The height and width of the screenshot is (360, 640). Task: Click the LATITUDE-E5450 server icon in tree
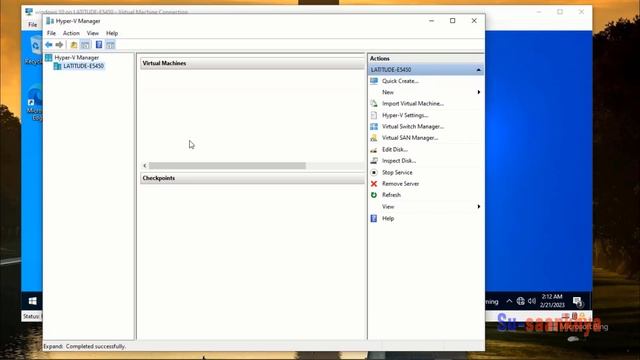pyautogui.click(x=58, y=66)
